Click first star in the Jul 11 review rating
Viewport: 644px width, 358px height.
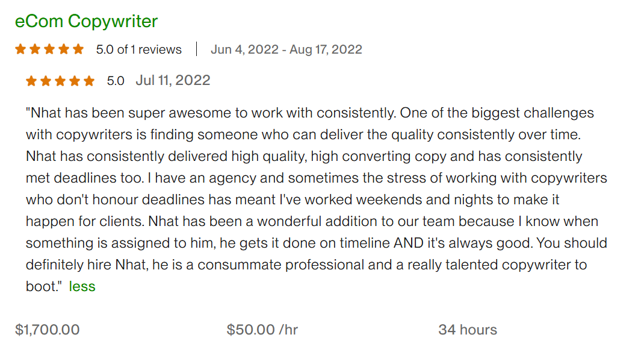point(31,81)
